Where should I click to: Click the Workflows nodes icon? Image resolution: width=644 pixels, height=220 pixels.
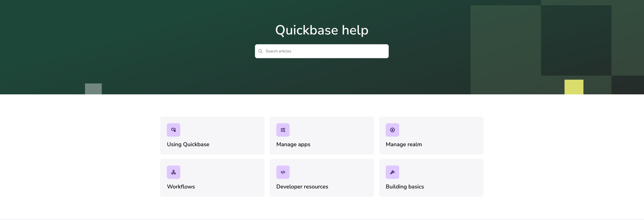click(x=174, y=172)
